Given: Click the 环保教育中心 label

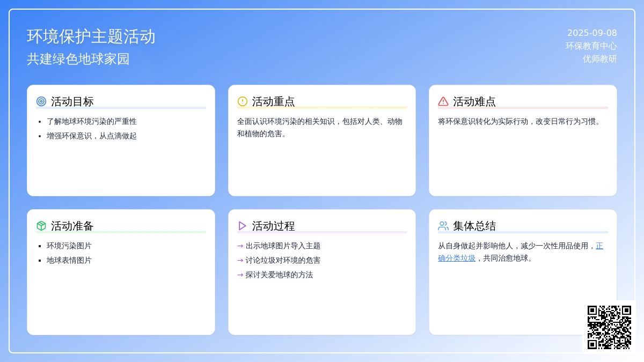Looking at the screenshot, I should pyautogui.click(x=591, y=46).
